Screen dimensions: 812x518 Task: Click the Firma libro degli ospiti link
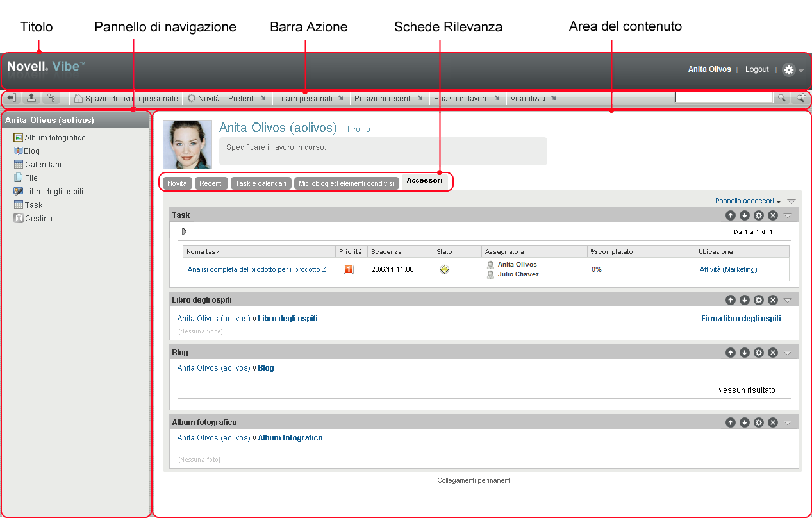click(741, 319)
